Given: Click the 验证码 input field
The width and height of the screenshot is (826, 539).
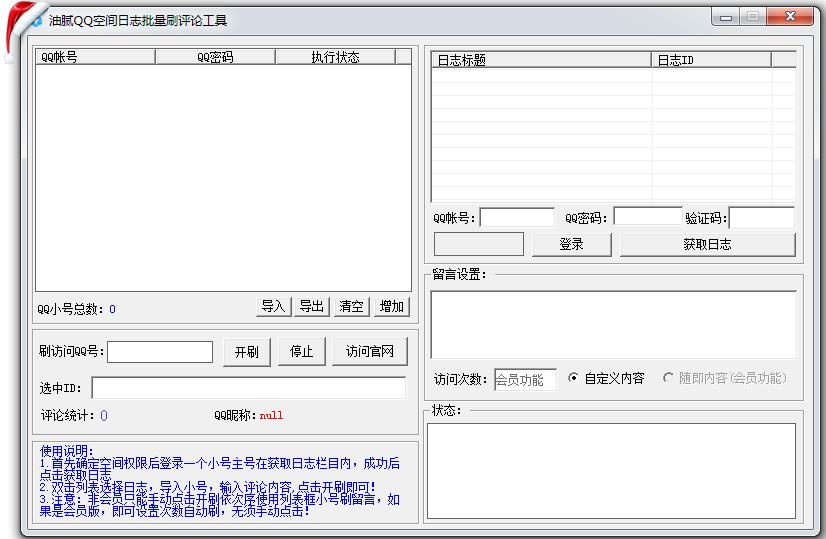Looking at the screenshot, I should click(761, 217).
